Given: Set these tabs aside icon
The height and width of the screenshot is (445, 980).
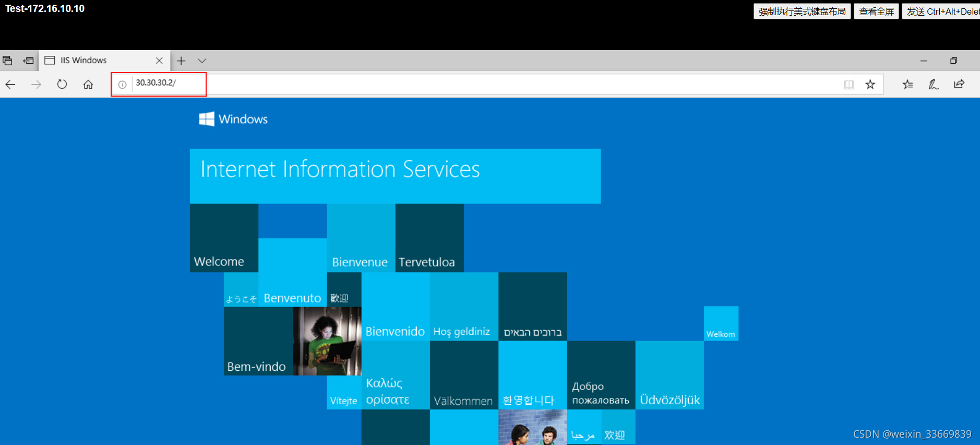Looking at the screenshot, I should 28,61.
